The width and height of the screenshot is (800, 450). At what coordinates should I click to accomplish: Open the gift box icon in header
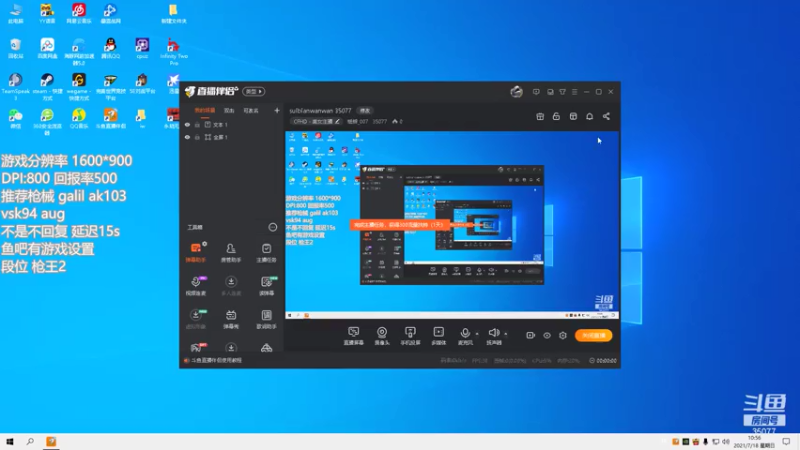click(x=540, y=116)
